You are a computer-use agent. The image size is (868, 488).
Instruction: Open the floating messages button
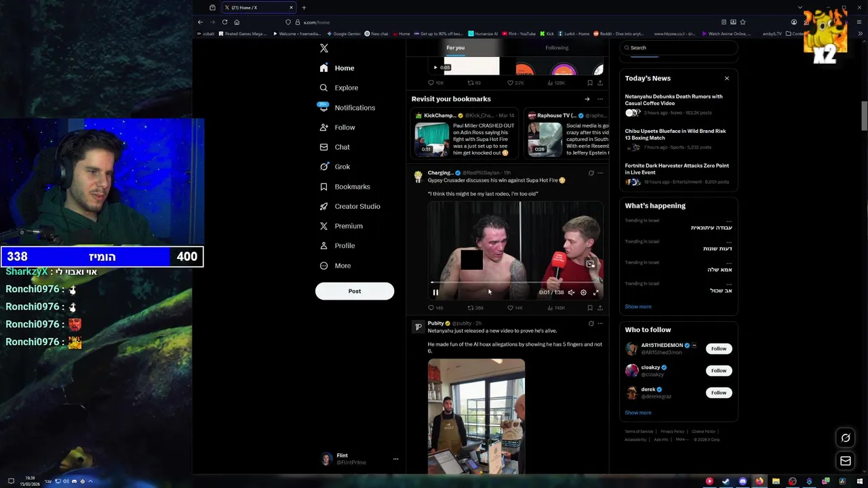[846, 462]
